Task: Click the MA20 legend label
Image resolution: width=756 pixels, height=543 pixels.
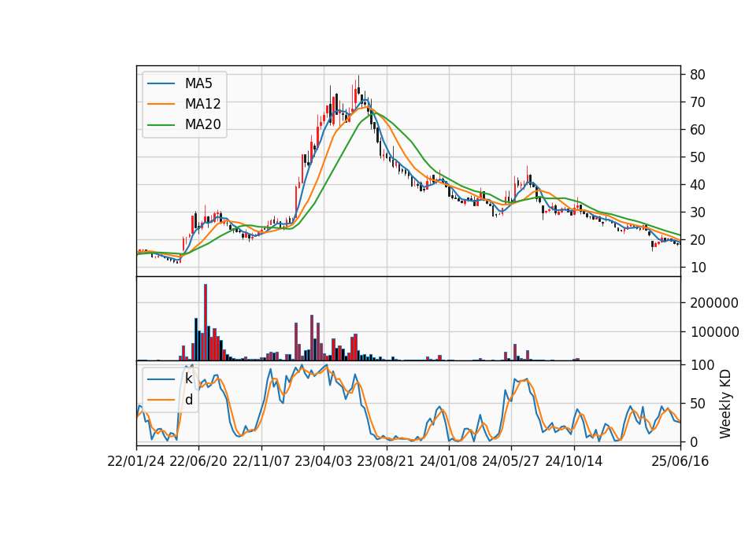Action: coord(202,124)
